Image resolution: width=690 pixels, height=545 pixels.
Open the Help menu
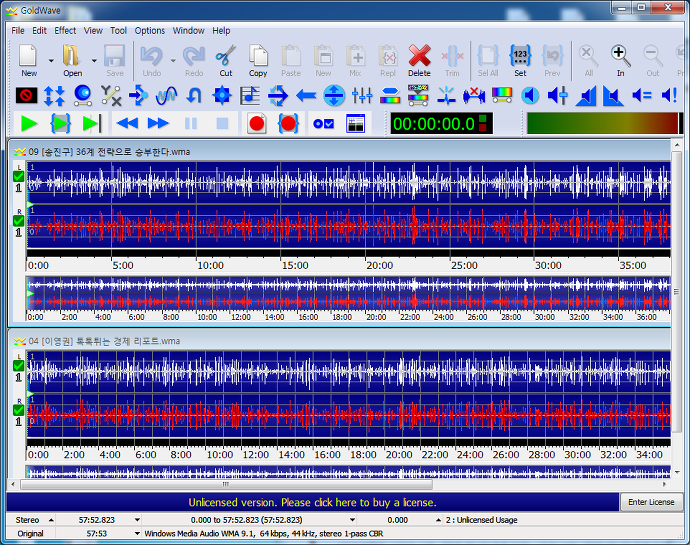221,30
